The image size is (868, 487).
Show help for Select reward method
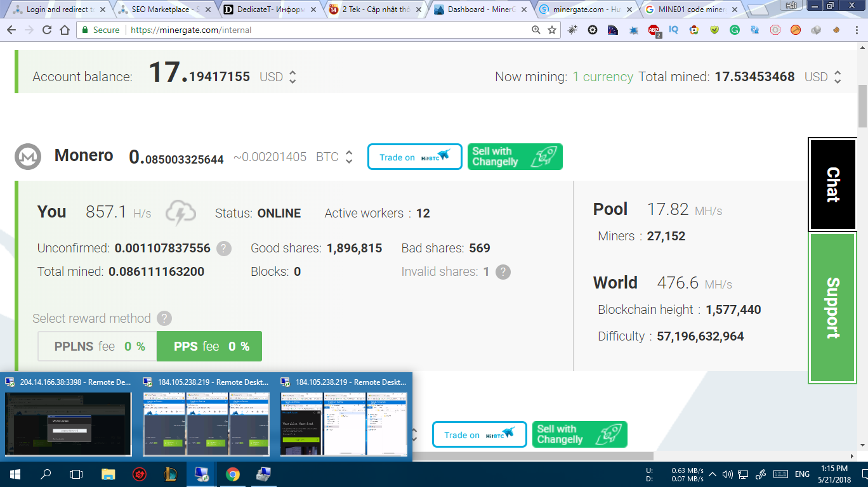tap(164, 318)
